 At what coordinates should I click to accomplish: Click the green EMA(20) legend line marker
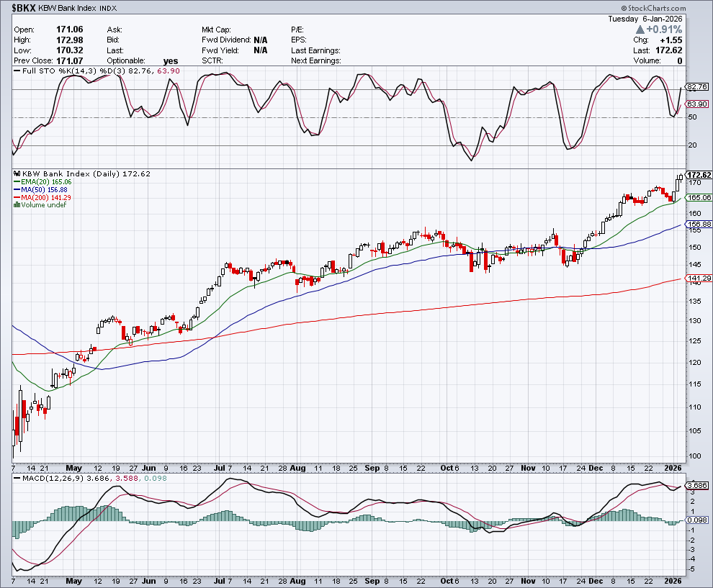(17, 182)
